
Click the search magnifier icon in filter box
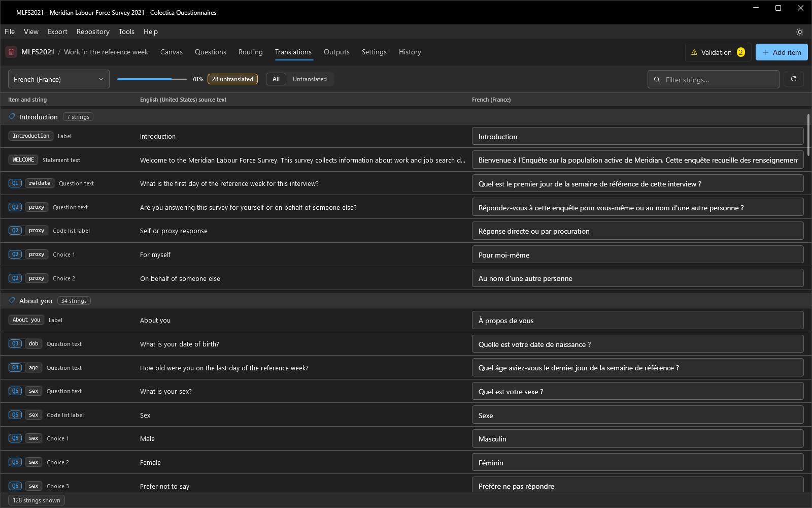(657, 80)
